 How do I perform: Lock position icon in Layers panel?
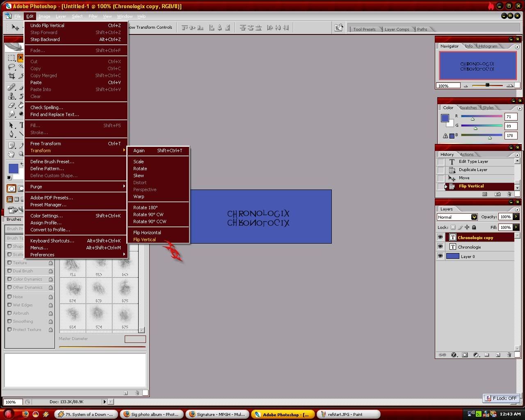[467, 227]
